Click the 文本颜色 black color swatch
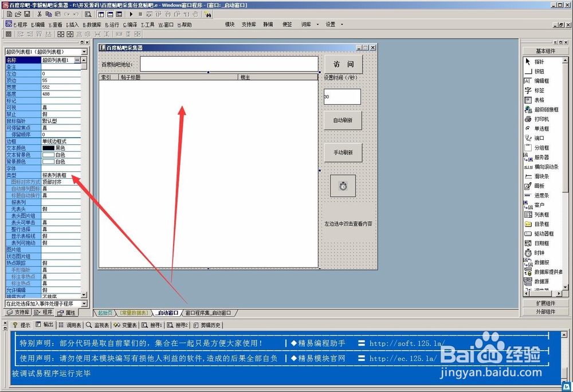573x392 pixels. [48, 148]
